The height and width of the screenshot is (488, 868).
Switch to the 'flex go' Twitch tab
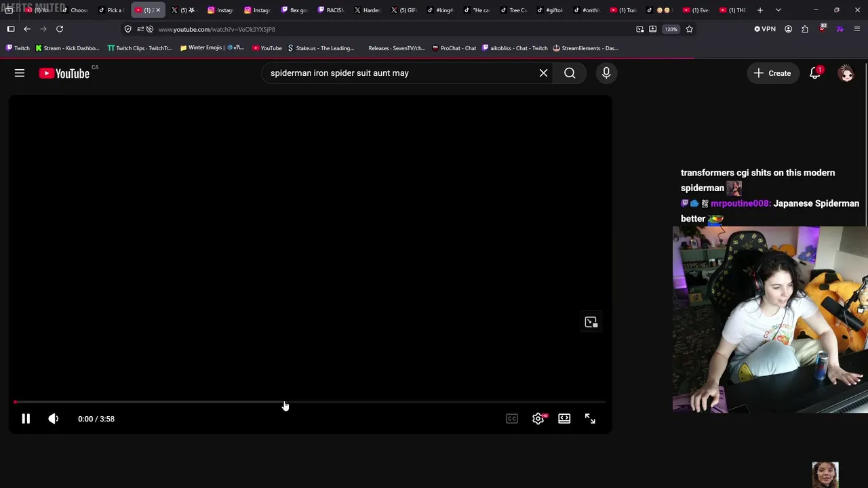click(294, 10)
